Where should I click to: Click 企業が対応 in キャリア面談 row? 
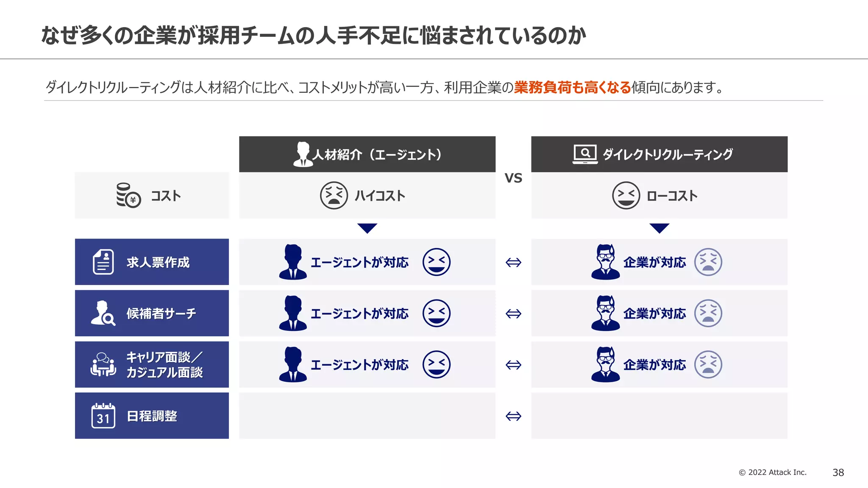[655, 365]
